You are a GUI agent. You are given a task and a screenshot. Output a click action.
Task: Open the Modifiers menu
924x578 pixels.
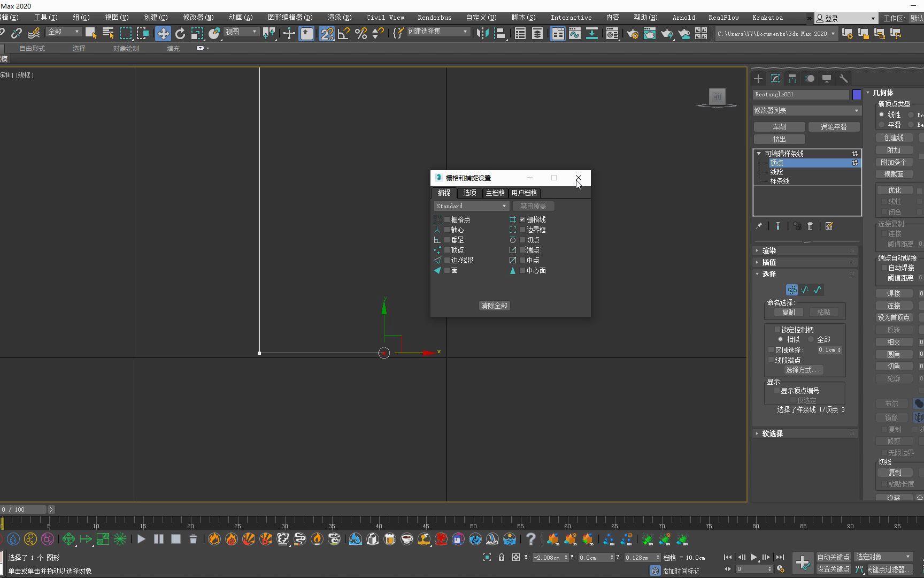point(198,18)
